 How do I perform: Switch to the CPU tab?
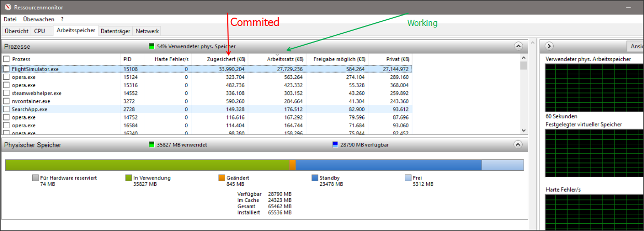coord(39,31)
